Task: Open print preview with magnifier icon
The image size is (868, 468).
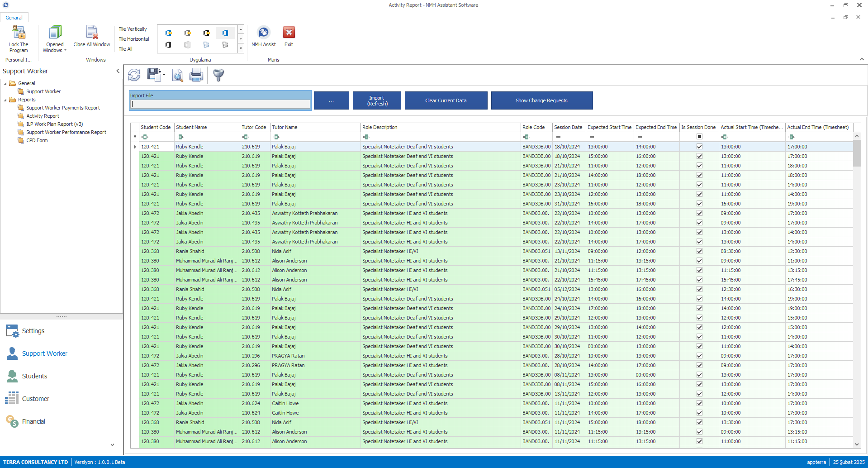Action: [177, 75]
